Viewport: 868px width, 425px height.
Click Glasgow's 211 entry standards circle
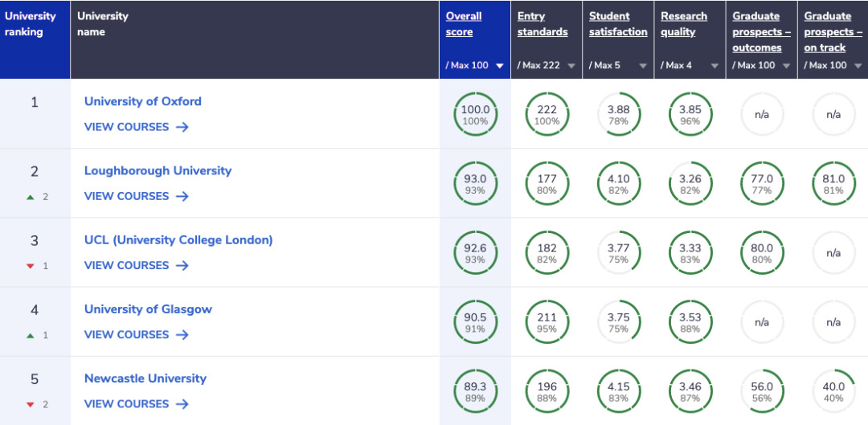[547, 322]
